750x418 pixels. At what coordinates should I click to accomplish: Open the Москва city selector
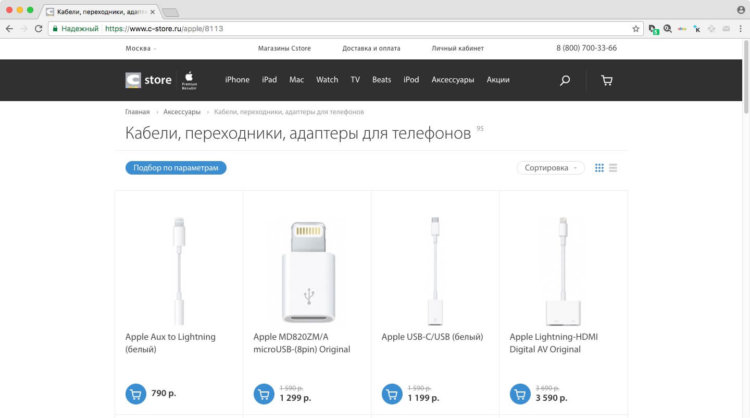[x=141, y=48]
